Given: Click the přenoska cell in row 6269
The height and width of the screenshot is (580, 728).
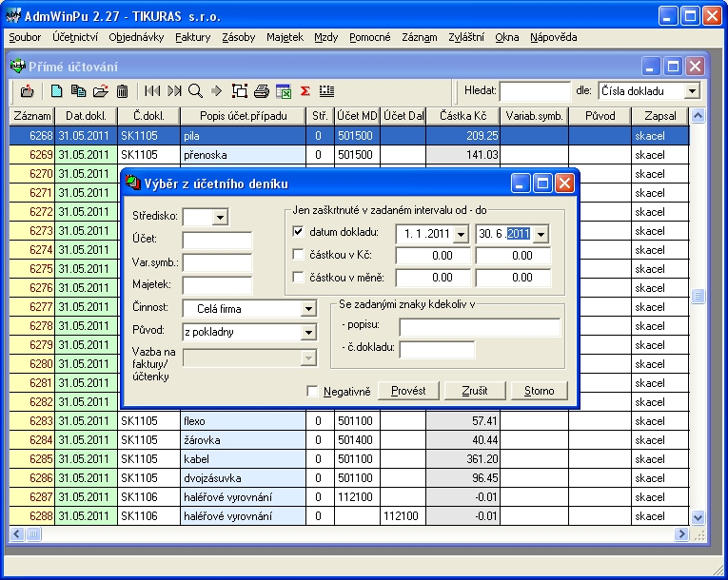Looking at the screenshot, I should [244, 155].
